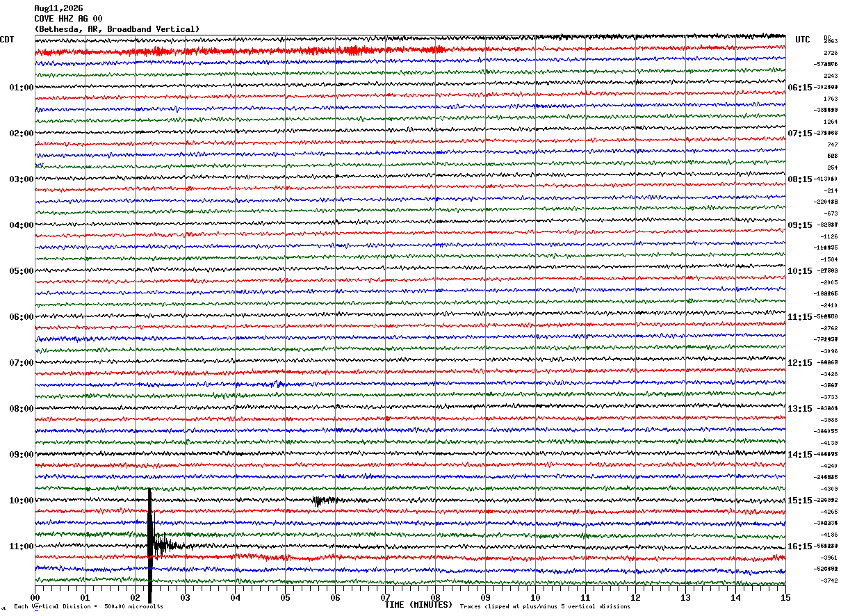
Task: Click the small black burst on the 10:00 trace
Action: click(x=324, y=500)
